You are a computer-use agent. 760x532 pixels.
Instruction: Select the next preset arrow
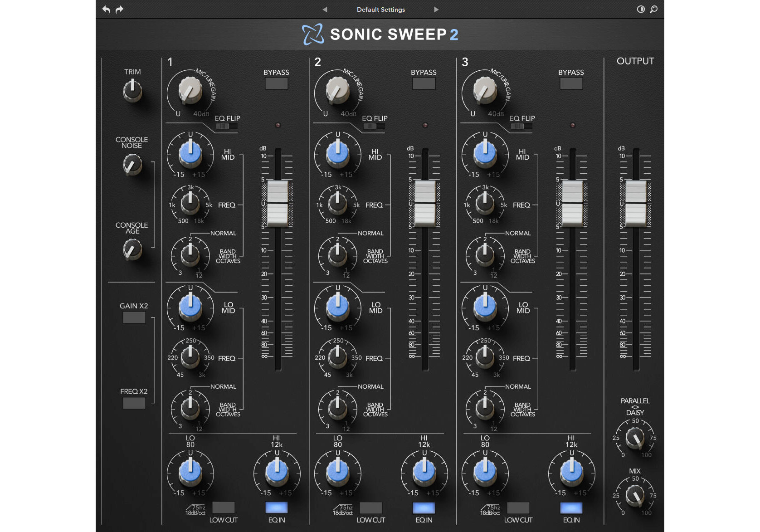pyautogui.click(x=436, y=10)
